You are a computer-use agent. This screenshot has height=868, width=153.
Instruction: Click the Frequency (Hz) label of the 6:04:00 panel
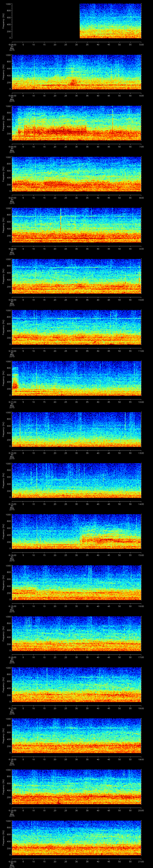click(3, 21)
